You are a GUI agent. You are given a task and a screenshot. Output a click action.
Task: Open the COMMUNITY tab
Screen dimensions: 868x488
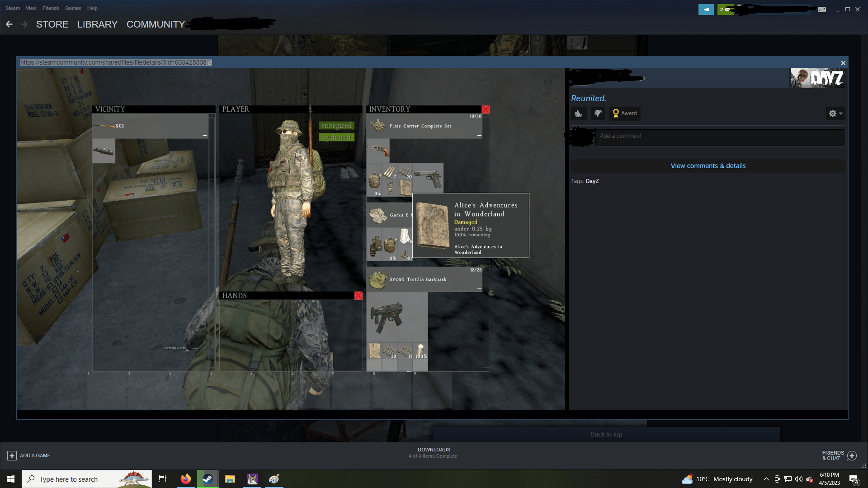[156, 24]
